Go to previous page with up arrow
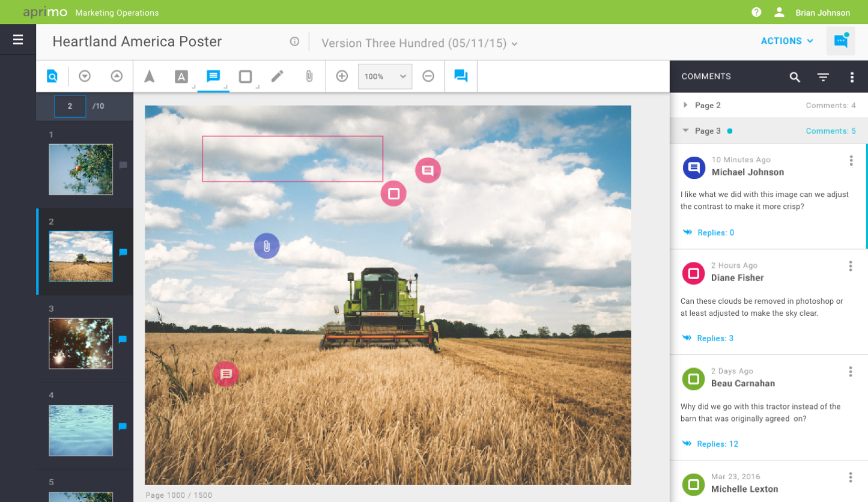Viewport: 868px width, 502px height. coord(117,76)
